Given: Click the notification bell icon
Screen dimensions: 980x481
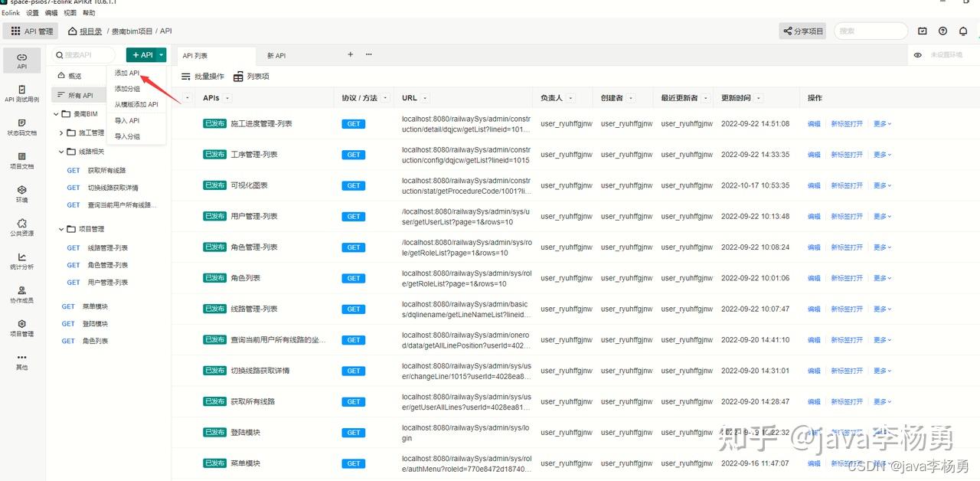Looking at the screenshot, I should [x=963, y=31].
